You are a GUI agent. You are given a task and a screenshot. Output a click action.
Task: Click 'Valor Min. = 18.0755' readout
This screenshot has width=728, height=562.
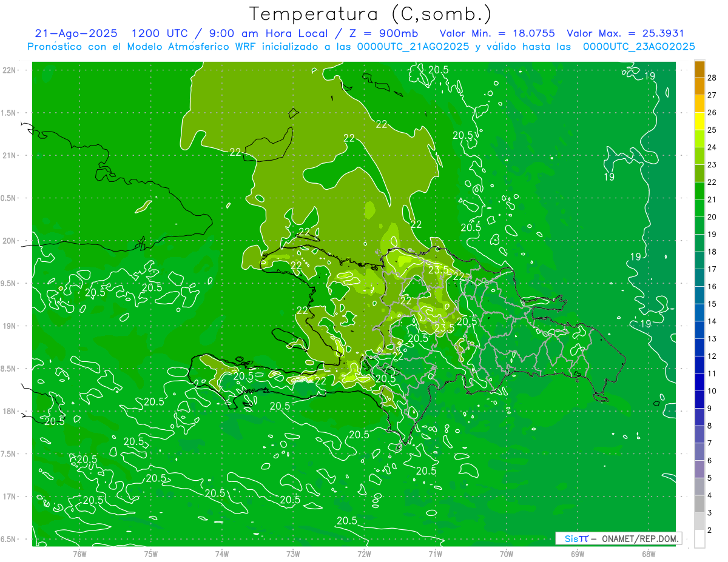pos(497,33)
